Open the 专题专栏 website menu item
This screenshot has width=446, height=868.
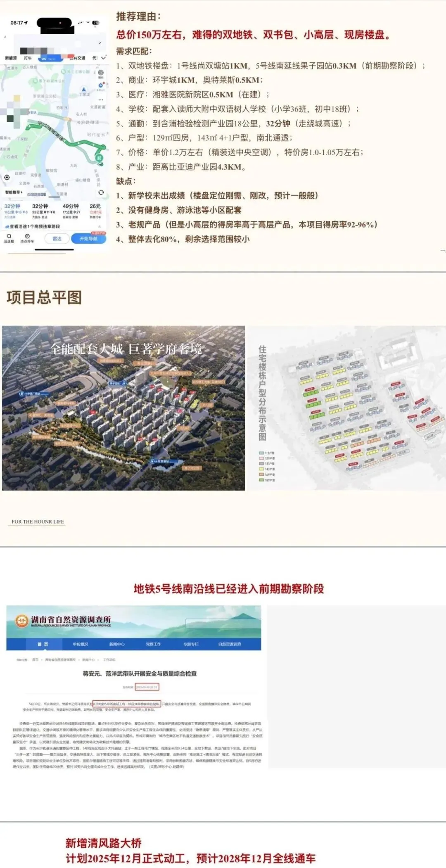pos(191,644)
